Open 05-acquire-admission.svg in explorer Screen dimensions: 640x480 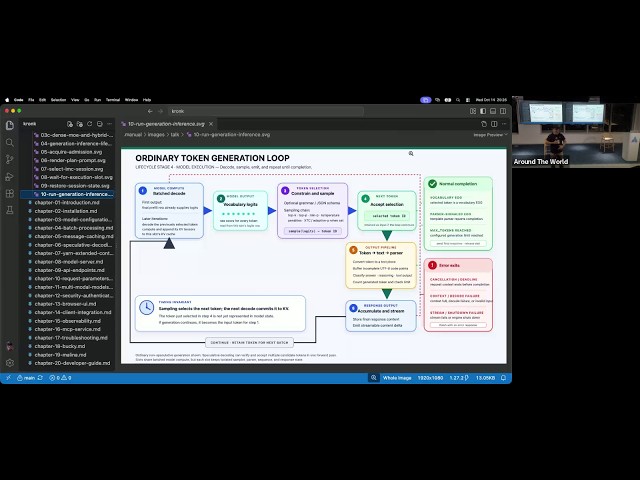pos(68,152)
